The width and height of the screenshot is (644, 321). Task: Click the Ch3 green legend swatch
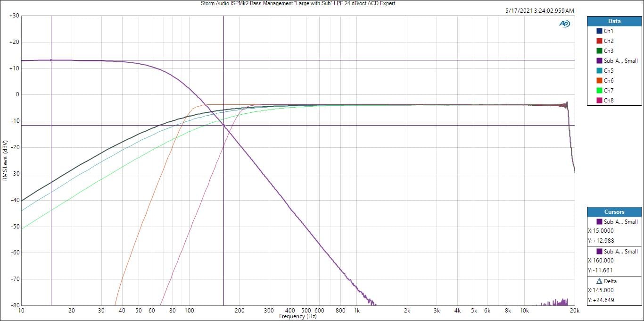pyautogui.click(x=599, y=51)
